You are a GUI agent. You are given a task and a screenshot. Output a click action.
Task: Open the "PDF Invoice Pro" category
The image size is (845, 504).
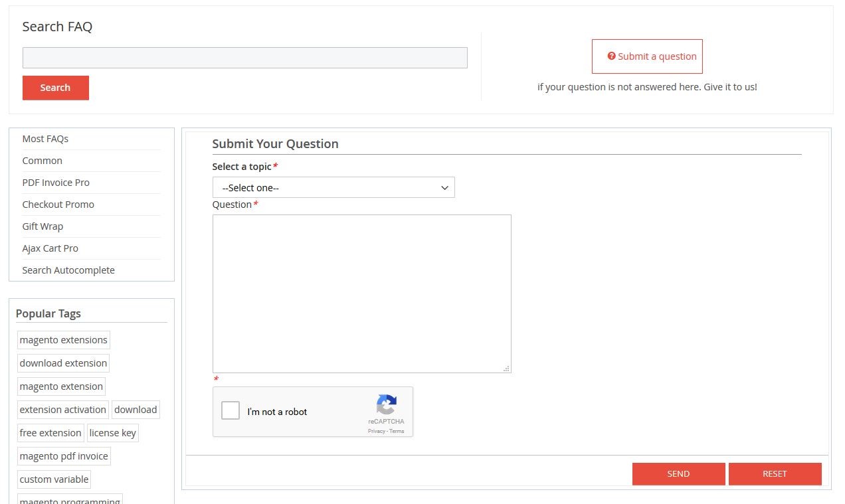click(x=56, y=182)
